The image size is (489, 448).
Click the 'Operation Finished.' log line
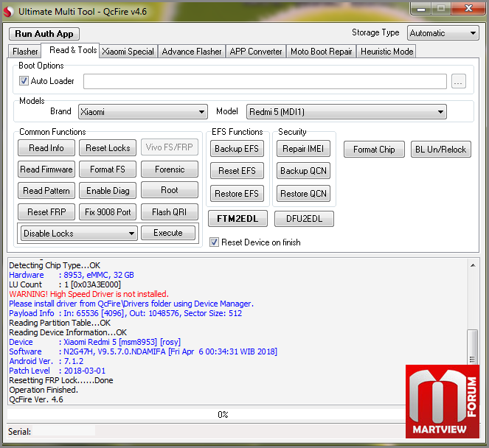point(44,390)
